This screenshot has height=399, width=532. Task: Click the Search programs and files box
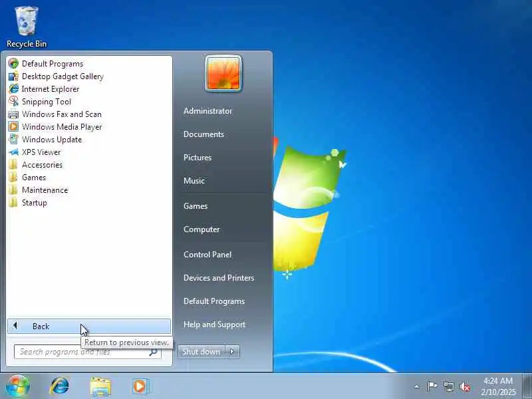87,352
